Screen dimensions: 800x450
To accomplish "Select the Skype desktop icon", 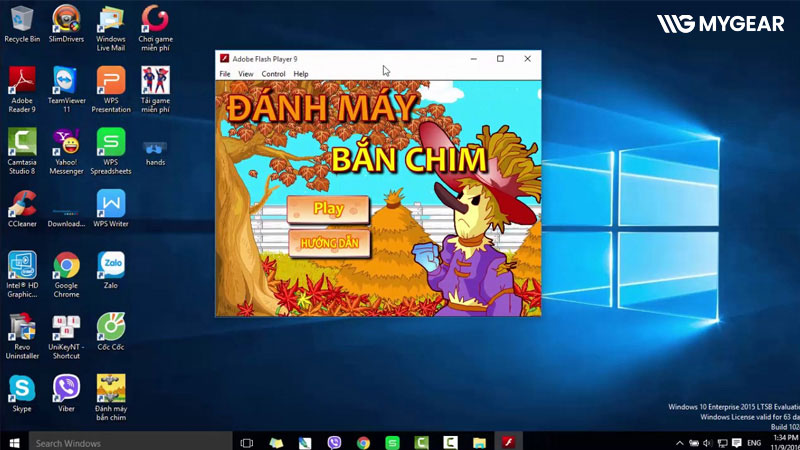I will [x=22, y=388].
